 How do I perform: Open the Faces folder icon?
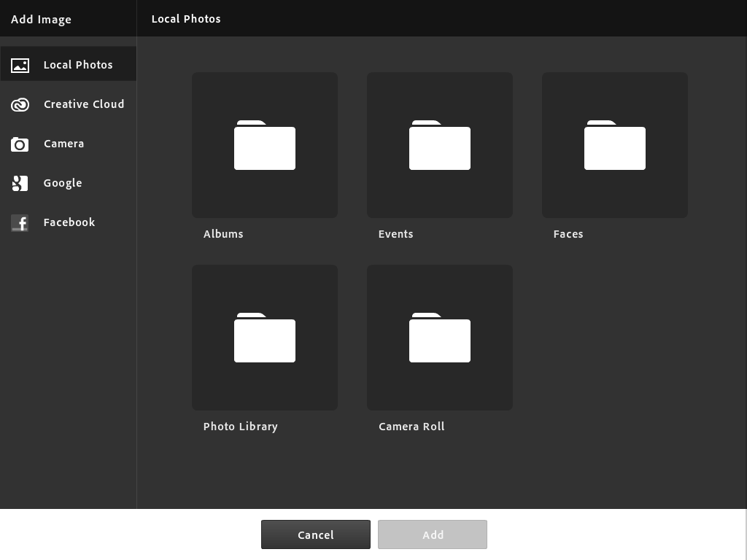click(614, 145)
